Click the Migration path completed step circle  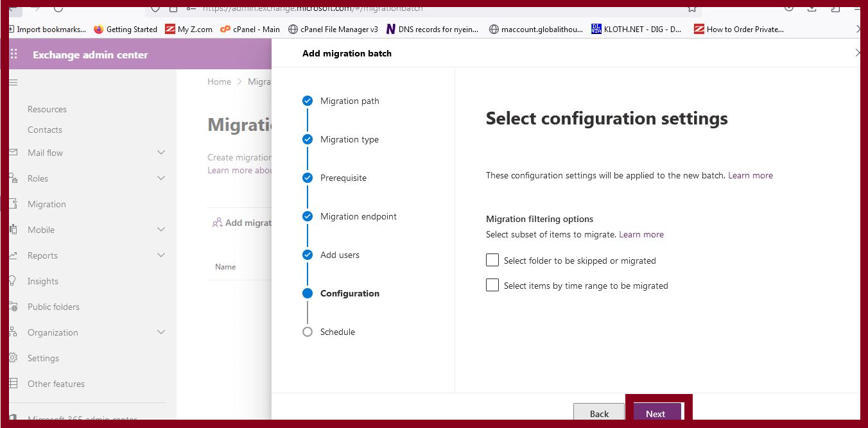pos(308,101)
